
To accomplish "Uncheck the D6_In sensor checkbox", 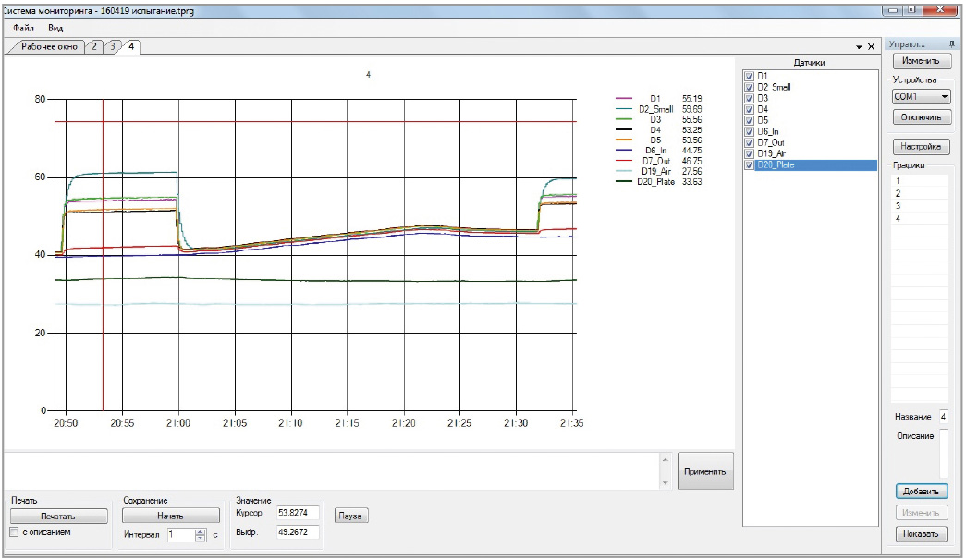I will click(x=749, y=131).
